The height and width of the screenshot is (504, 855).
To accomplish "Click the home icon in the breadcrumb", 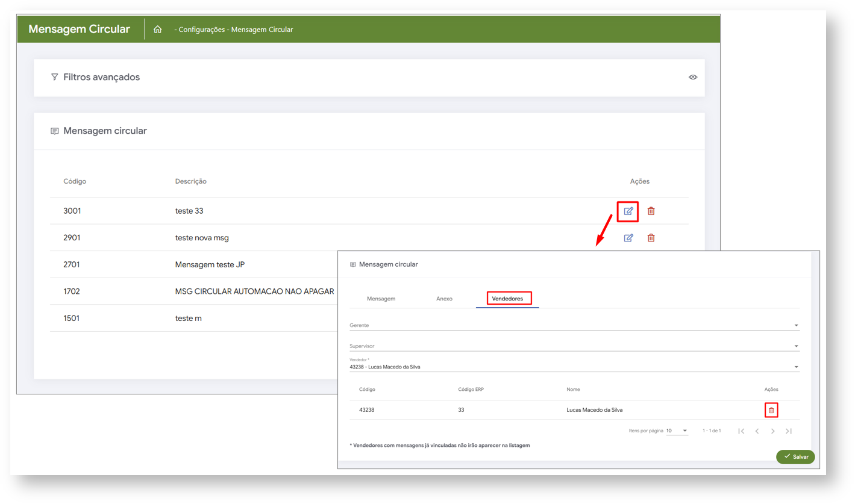I will 158,30.
